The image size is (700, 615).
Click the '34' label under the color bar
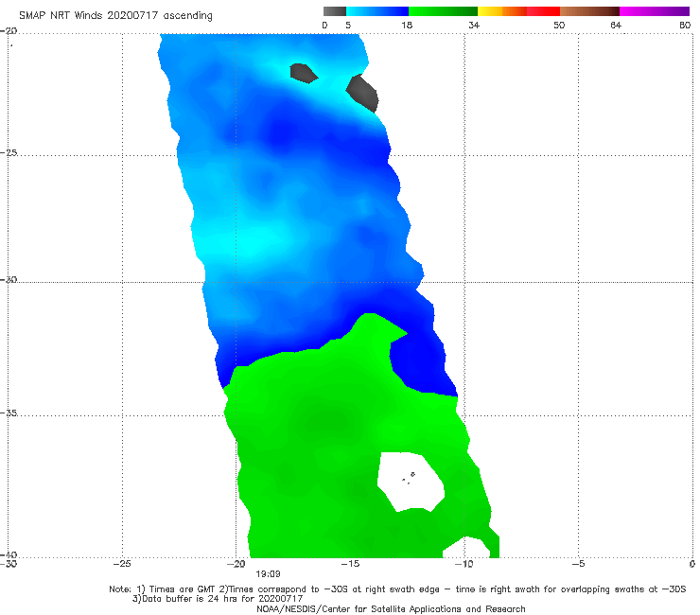(474, 25)
